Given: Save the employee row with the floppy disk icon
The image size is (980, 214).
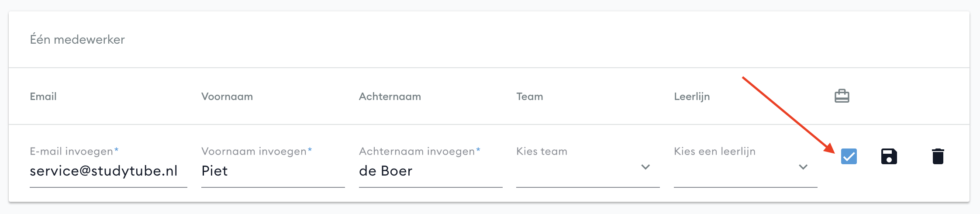Looking at the screenshot, I should click(x=889, y=156).
